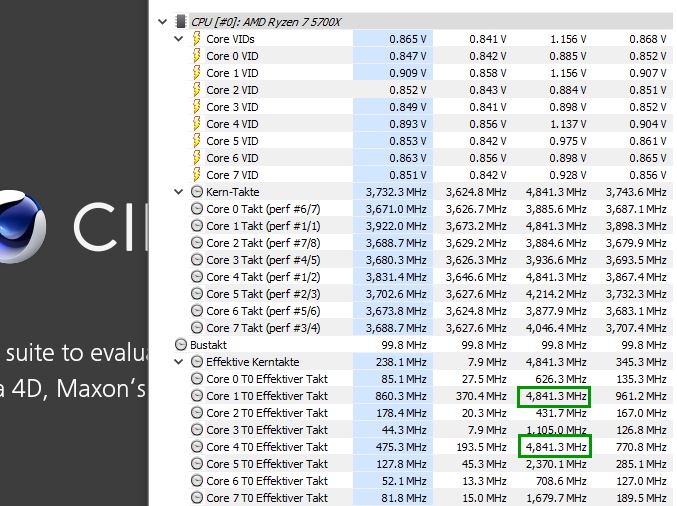Click the clock icon of Core 5 Takt (perf #2/3)

point(197,294)
